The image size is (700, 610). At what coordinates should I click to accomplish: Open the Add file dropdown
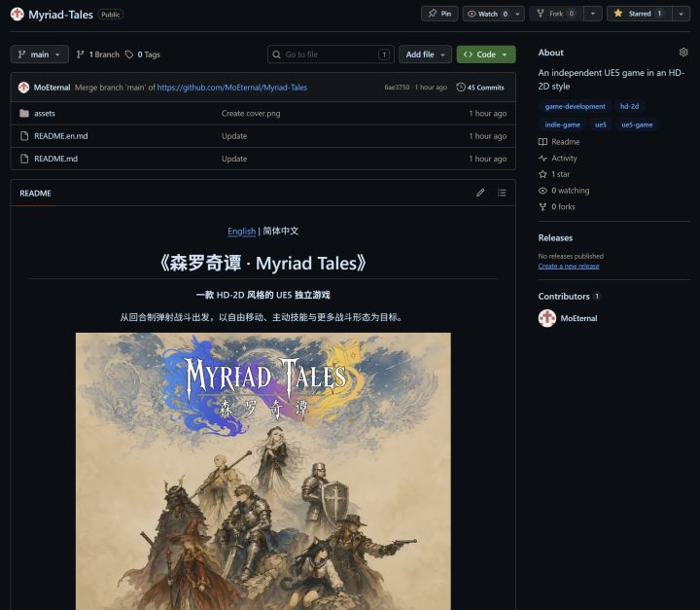pos(425,54)
